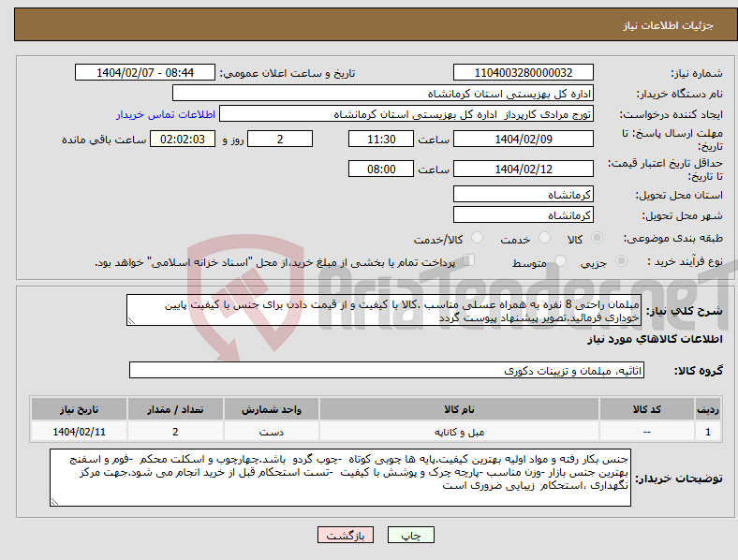Screen dimensions: 738x560
Task: Click the توضیحات خریدار text area
Action: point(340,478)
